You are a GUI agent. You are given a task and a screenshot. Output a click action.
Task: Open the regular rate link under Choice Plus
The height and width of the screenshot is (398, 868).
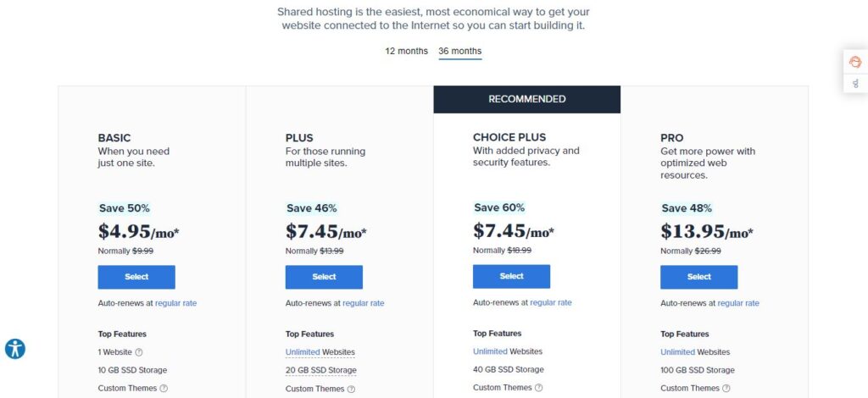pos(551,302)
